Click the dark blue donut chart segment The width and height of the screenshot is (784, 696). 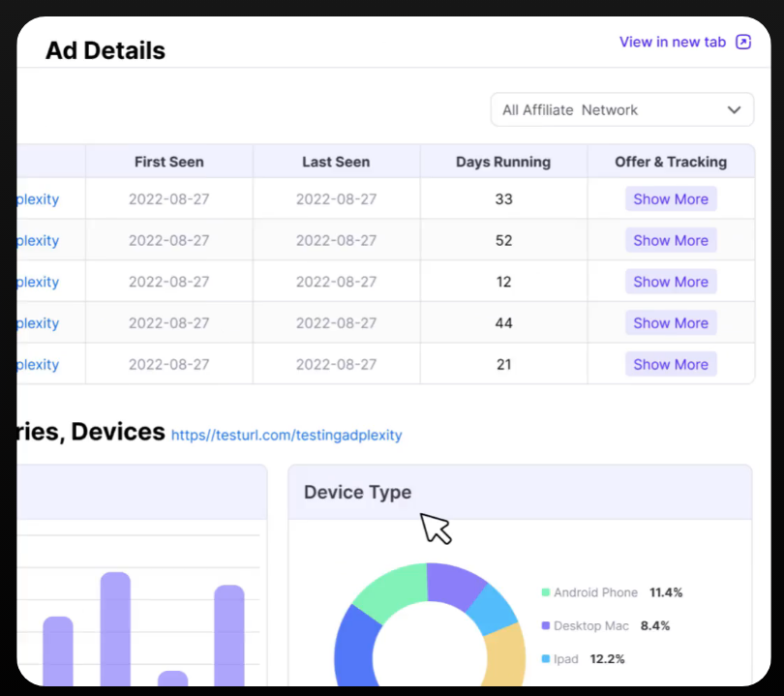point(356,650)
